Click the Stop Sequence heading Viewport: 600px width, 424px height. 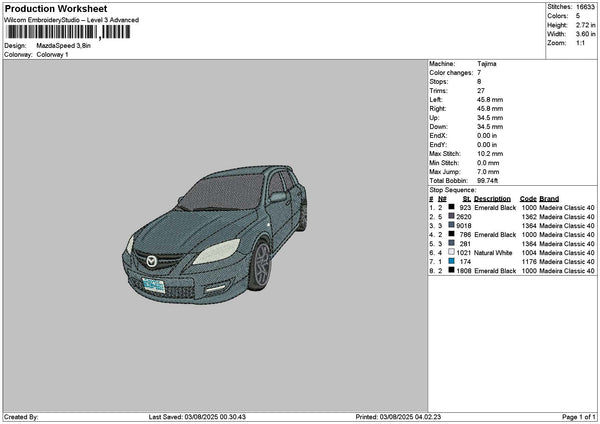click(452, 188)
